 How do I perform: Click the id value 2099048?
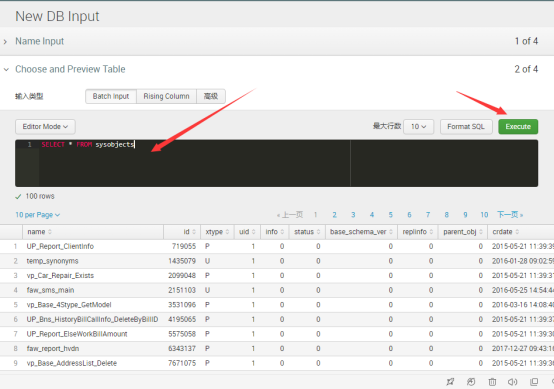click(x=182, y=276)
